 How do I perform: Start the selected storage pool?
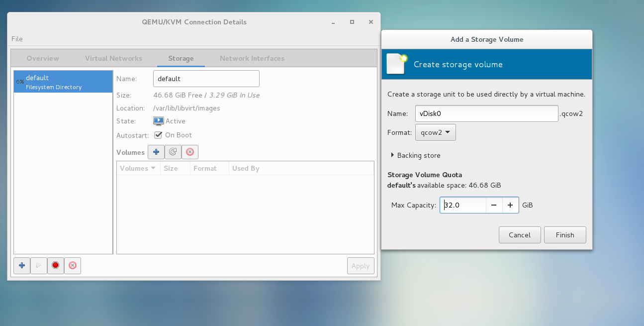(x=39, y=266)
